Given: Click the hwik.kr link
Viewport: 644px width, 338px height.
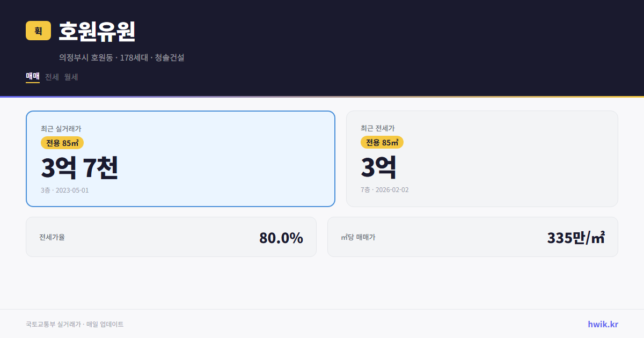Looking at the screenshot, I should [602, 324].
